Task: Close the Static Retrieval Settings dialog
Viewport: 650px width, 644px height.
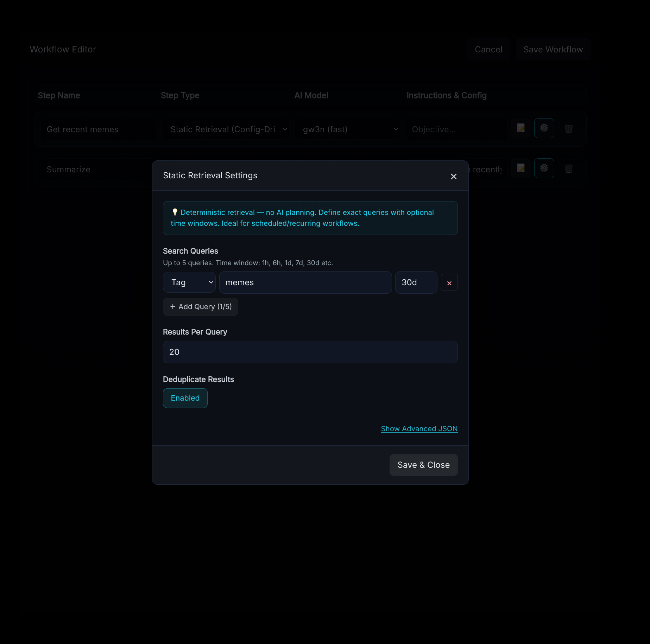Action: click(453, 176)
